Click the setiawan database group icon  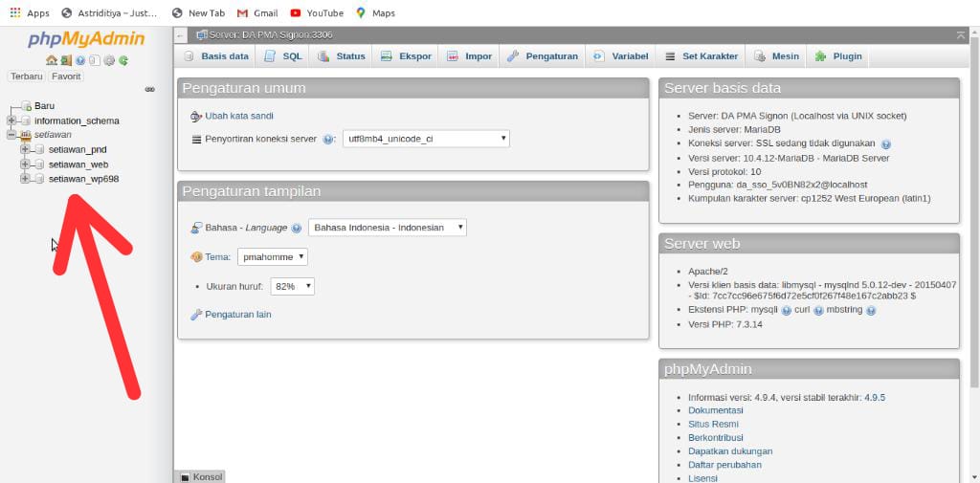point(26,135)
